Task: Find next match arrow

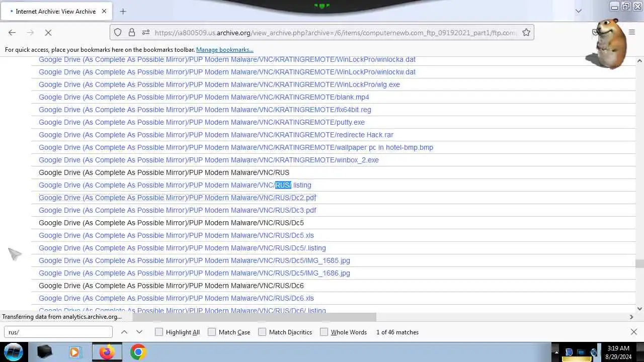Action: [x=139, y=332]
